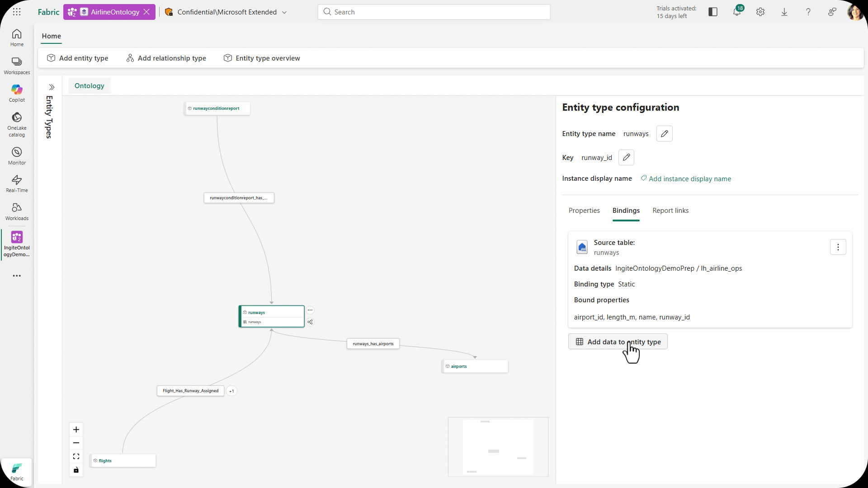Click in the Search input field

tap(434, 12)
